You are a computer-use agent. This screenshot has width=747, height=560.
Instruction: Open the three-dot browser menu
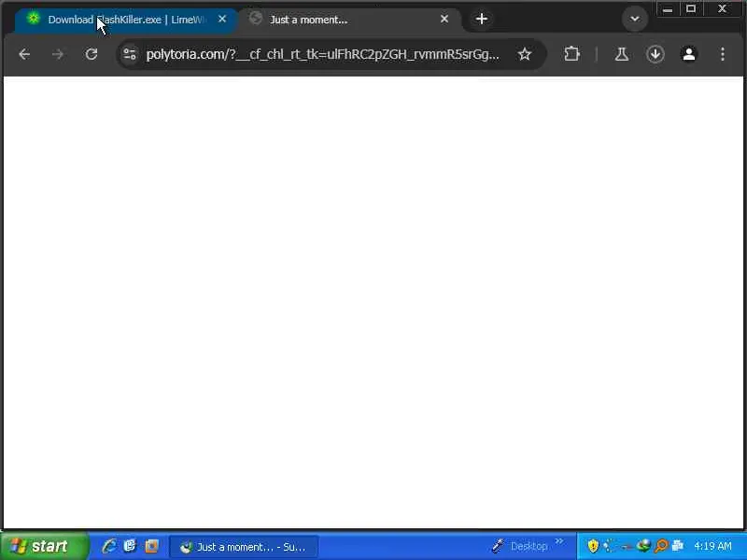(723, 54)
